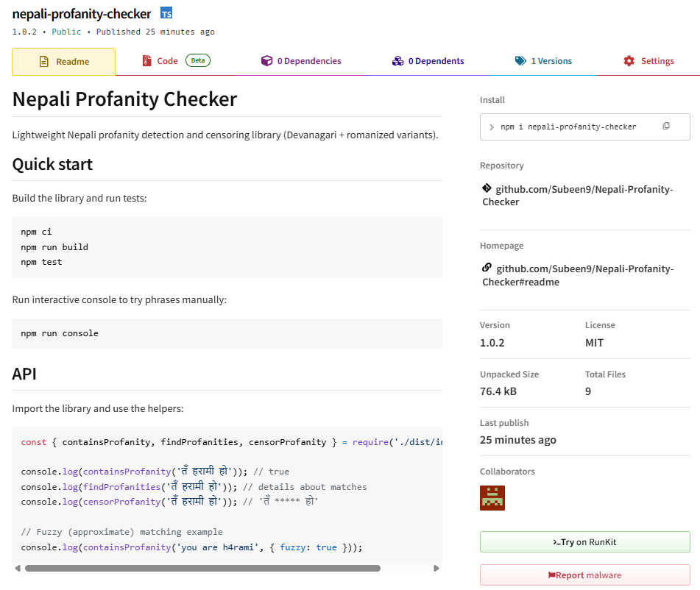Open the homepage readme link
Screen dimensions: 700x590
578,275
